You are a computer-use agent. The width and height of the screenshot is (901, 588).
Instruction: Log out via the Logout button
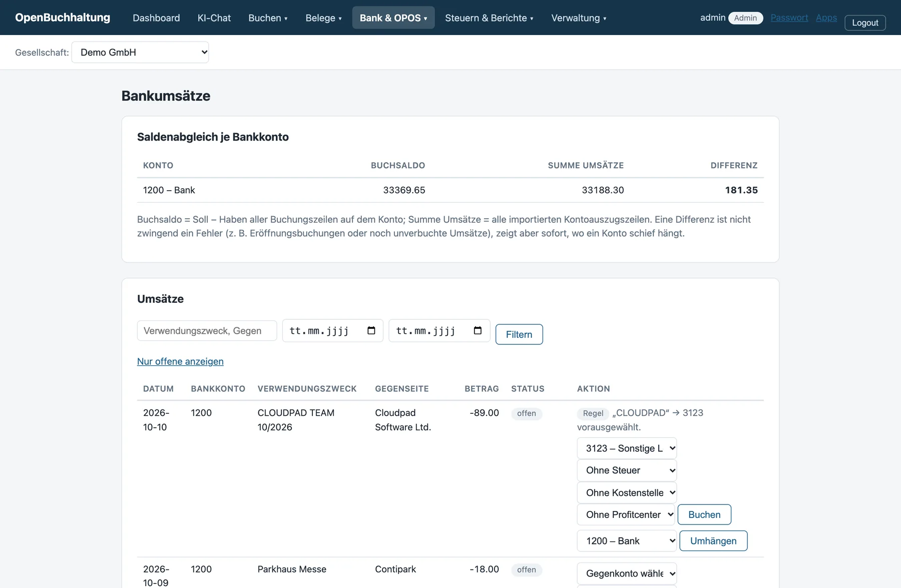click(x=865, y=23)
